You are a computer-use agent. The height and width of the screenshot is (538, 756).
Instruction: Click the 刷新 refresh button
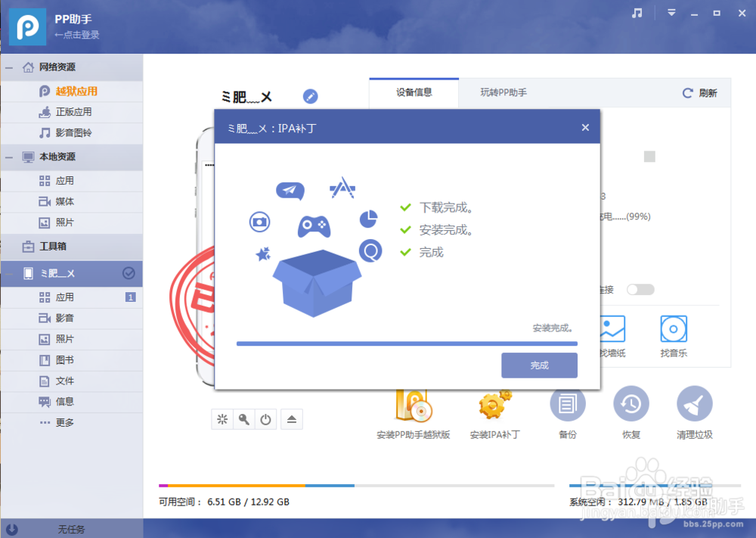[x=699, y=93]
